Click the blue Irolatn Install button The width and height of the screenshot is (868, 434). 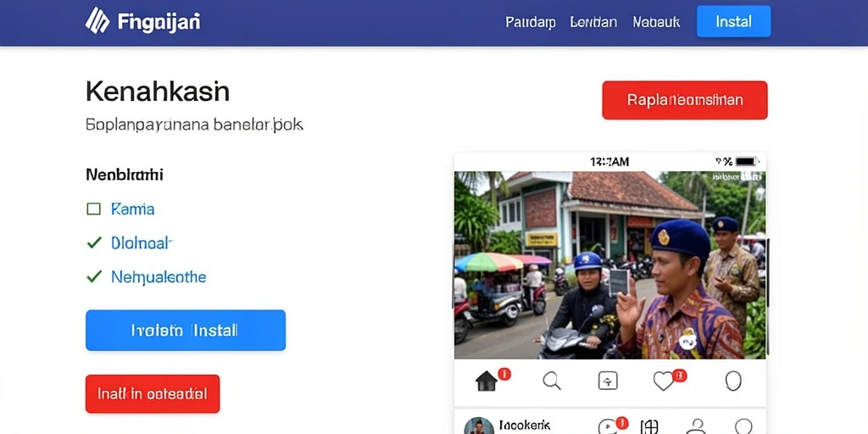(x=186, y=331)
